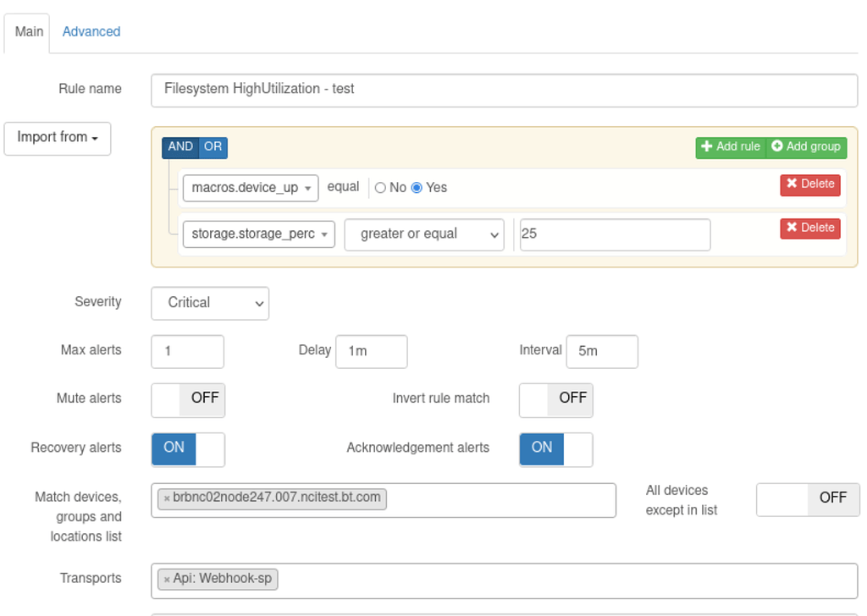Open the Import from menu
The height and width of the screenshot is (616, 867).
tap(57, 138)
